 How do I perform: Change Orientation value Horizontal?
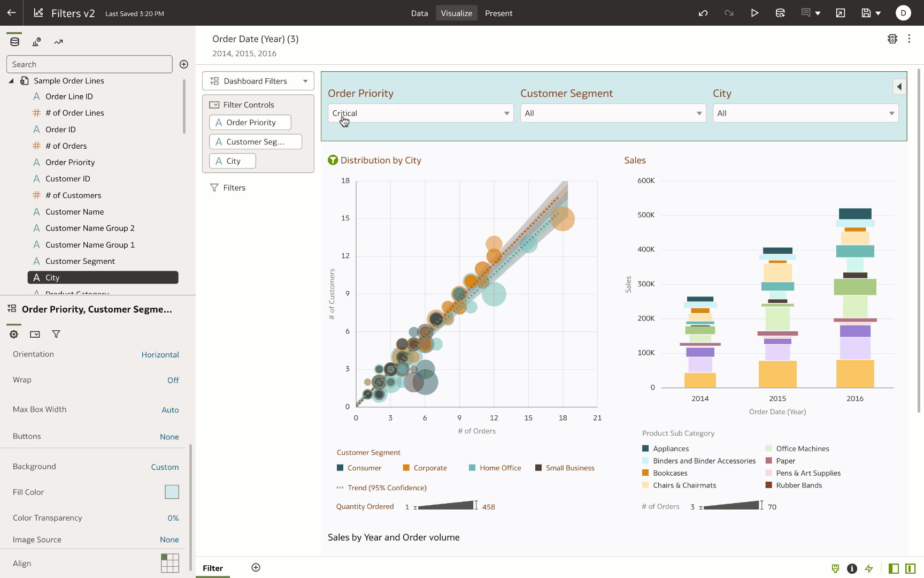(x=160, y=354)
